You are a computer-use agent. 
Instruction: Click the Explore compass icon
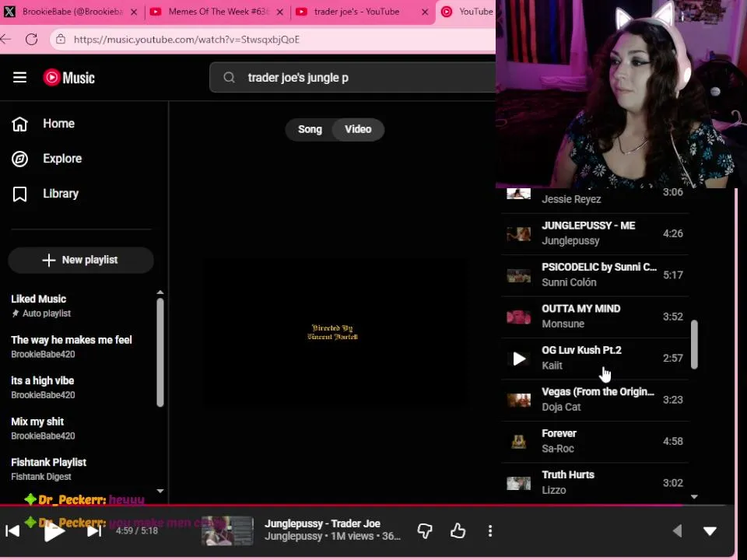point(19,159)
